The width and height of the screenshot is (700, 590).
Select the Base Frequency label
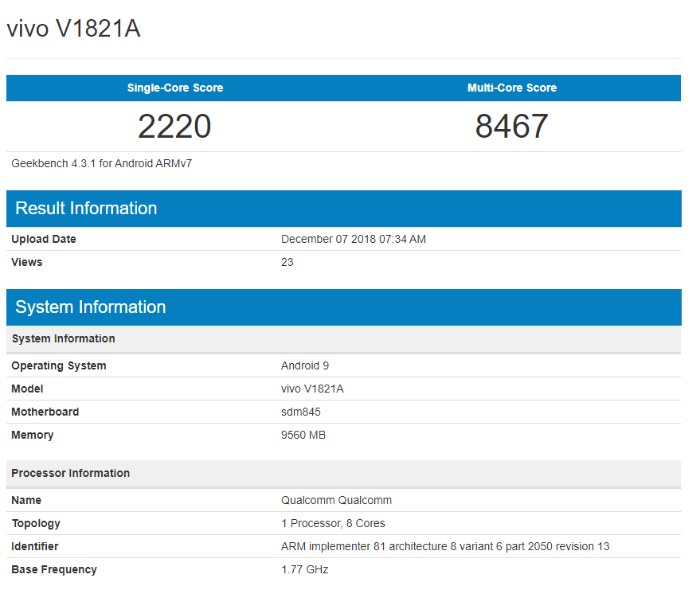[x=54, y=570]
